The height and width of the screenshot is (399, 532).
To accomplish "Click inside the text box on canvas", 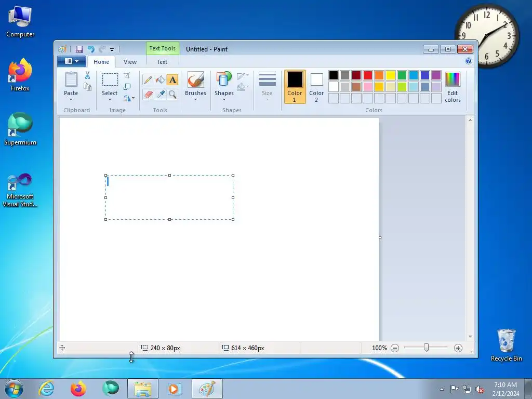I will pyautogui.click(x=169, y=197).
